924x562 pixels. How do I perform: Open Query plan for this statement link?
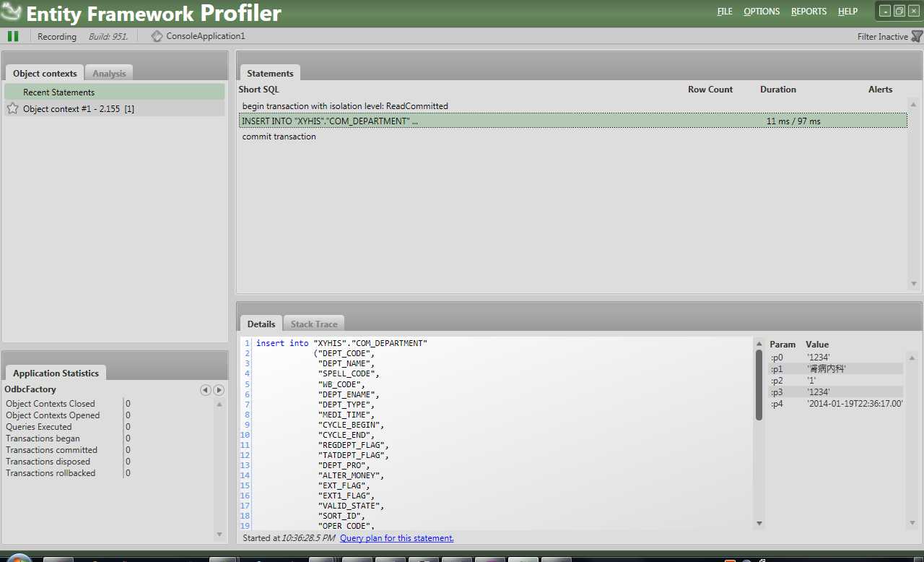click(397, 538)
